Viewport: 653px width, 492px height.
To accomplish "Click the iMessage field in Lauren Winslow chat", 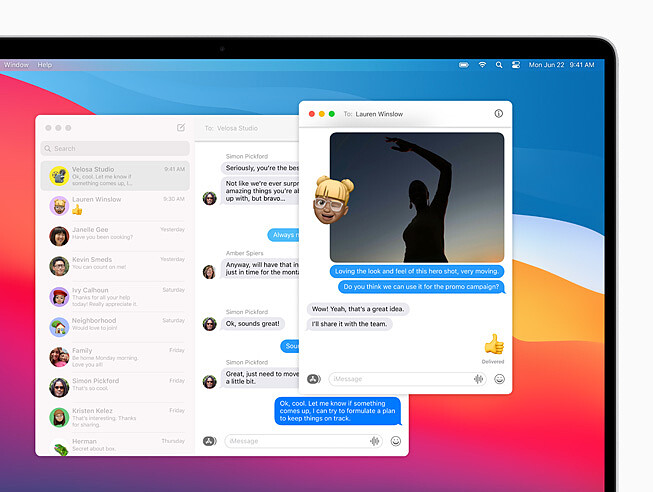I will [x=400, y=379].
